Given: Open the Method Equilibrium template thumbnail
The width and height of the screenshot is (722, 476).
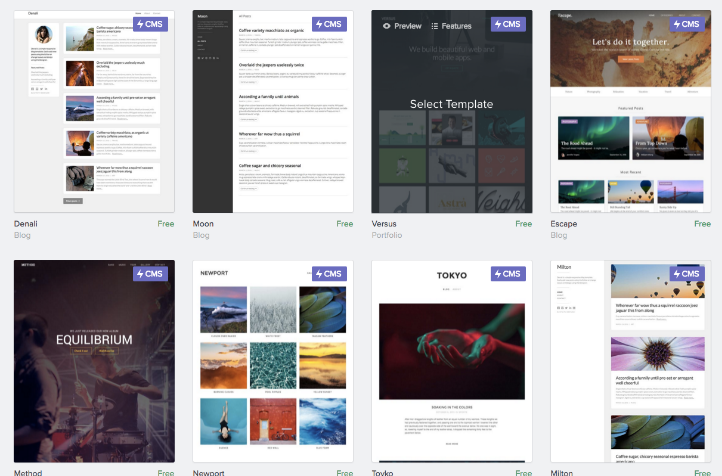Looking at the screenshot, I should point(94,361).
